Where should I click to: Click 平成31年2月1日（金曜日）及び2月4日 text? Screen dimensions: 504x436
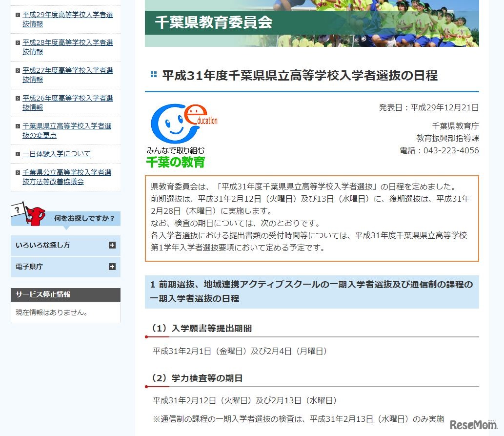point(240,351)
